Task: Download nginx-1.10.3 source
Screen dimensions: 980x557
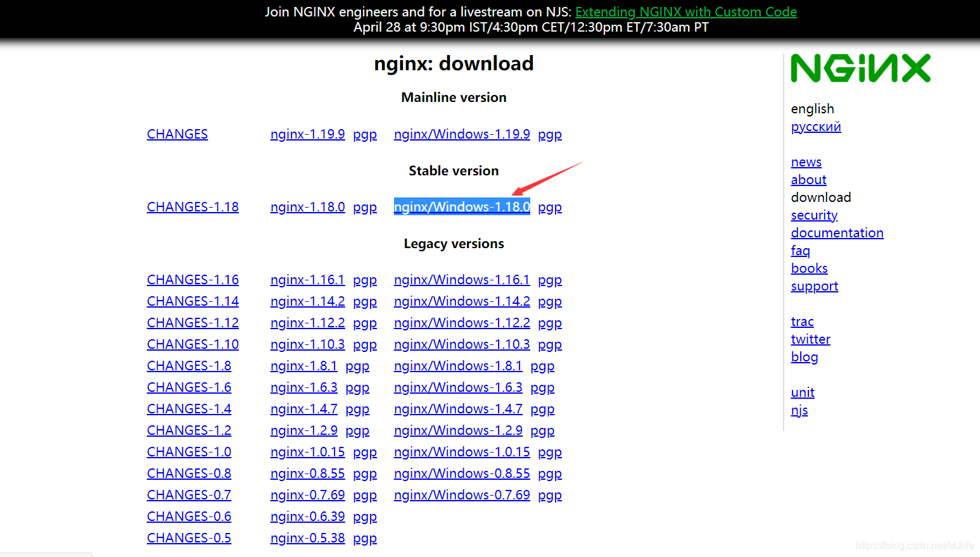Action: 307,344
